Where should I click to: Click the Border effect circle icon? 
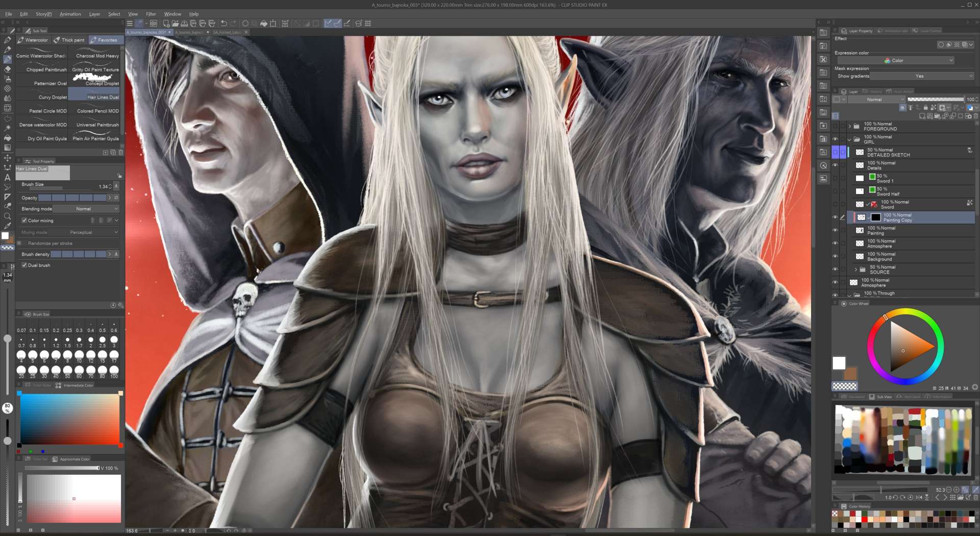(941, 45)
